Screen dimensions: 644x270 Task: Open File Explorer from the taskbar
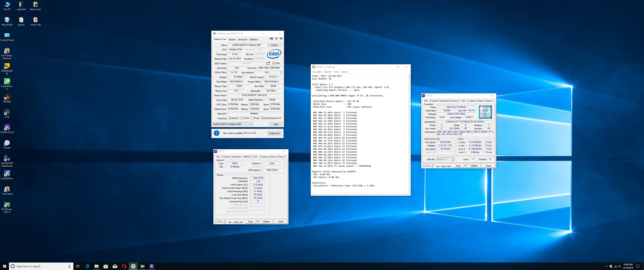(96, 266)
